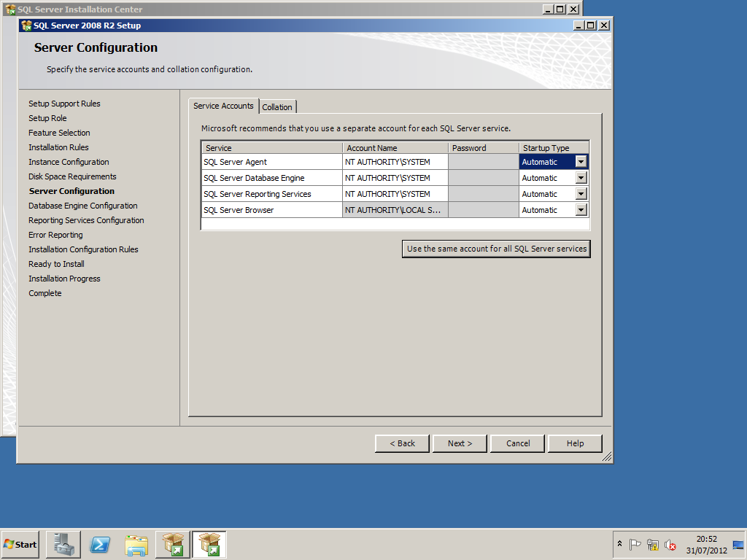Viewport: 747px width, 560px height.
Task: Click 'Feature Selection' in the steps list
Action: pyautogui.click(x=59, y=133)
